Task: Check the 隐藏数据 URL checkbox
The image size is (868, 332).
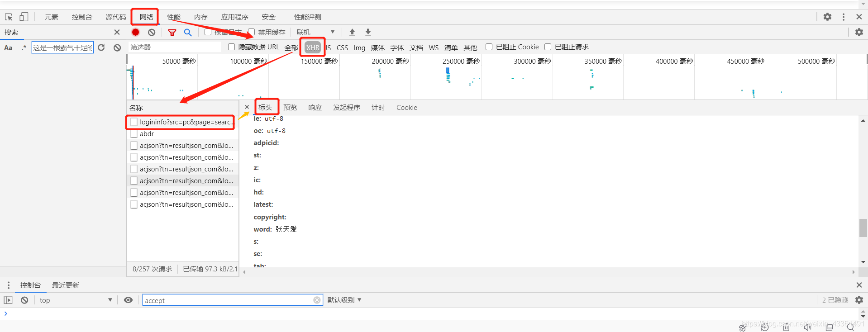Action: (231, 47)
